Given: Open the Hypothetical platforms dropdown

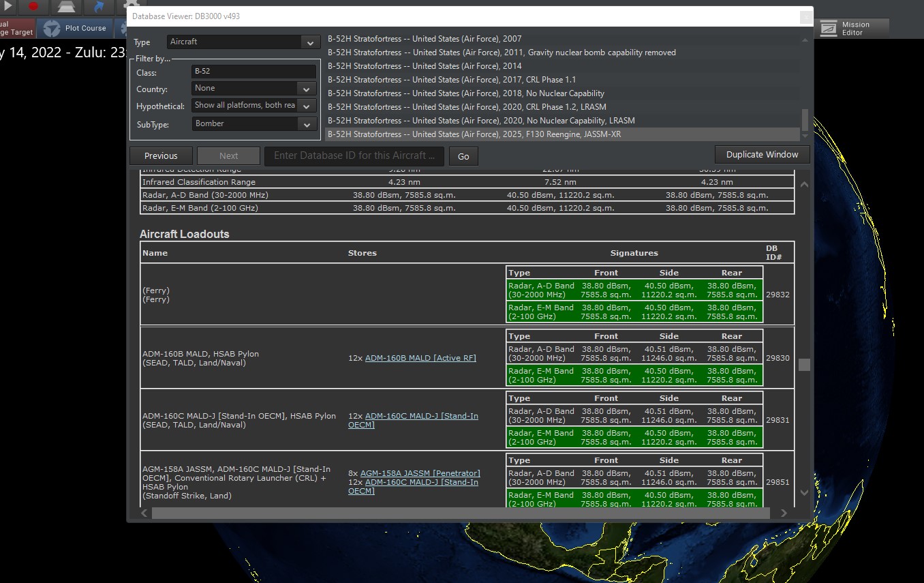Looking at the screenshot, I should [254, 106].
